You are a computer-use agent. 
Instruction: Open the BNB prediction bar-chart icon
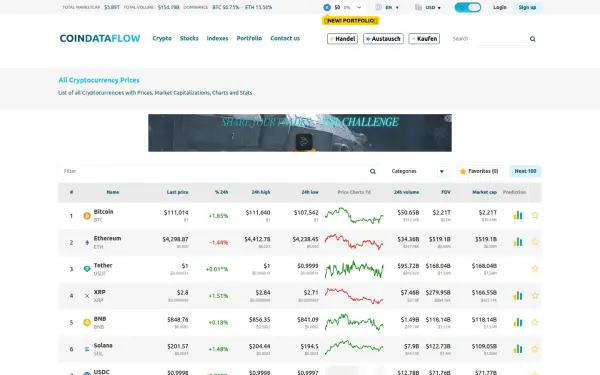pos(518,323)
